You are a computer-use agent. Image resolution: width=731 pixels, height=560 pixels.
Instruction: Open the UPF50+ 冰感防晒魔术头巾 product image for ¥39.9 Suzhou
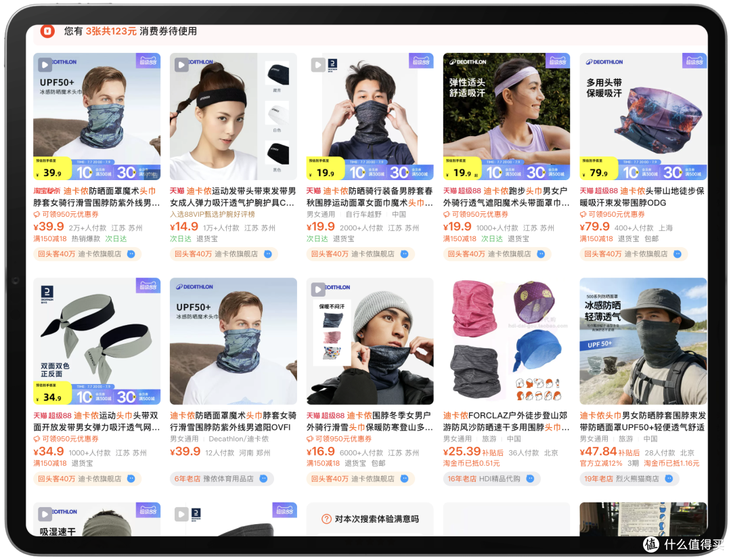(x=97, y=116)
